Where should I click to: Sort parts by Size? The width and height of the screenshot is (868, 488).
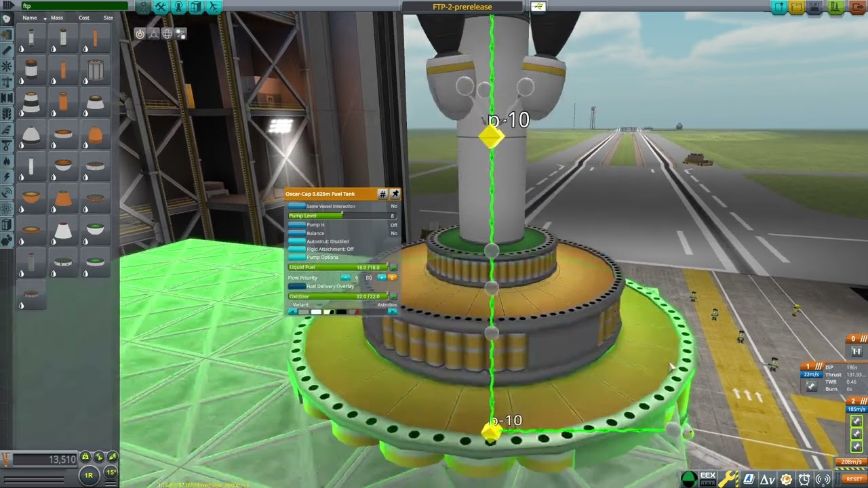108,18
